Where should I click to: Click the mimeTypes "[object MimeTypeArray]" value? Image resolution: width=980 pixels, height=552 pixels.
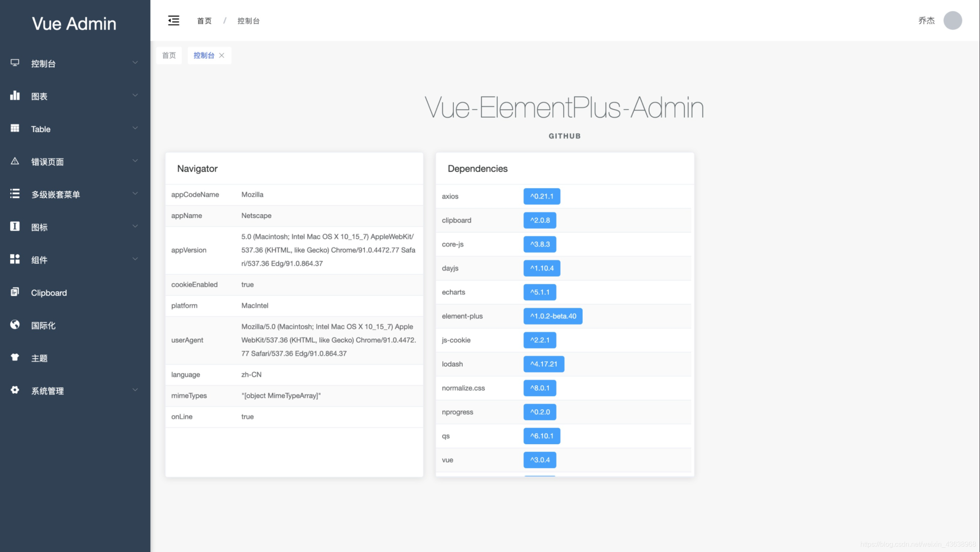[x=281, y=396]
